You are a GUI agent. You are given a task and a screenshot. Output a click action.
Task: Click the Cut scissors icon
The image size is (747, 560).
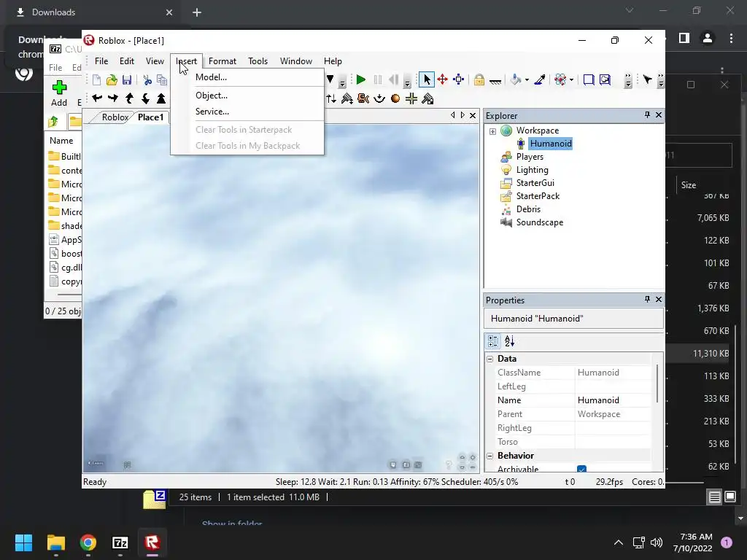147,79
